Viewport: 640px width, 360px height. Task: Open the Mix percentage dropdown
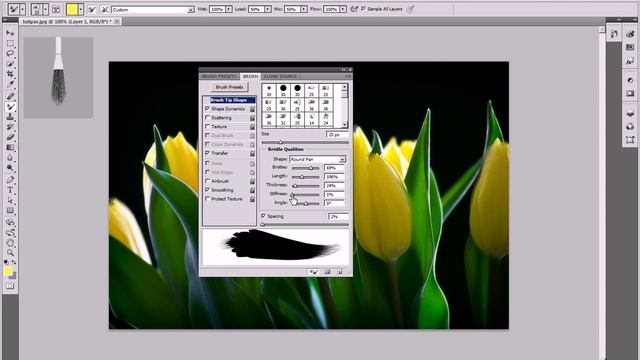[x=304, y=9]
